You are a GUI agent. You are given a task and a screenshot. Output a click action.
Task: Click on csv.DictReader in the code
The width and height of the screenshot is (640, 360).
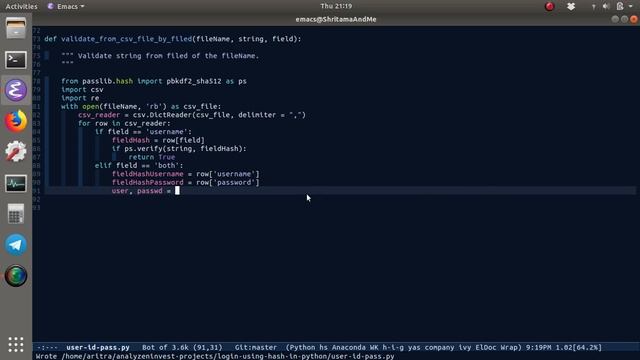pos(162,115)
